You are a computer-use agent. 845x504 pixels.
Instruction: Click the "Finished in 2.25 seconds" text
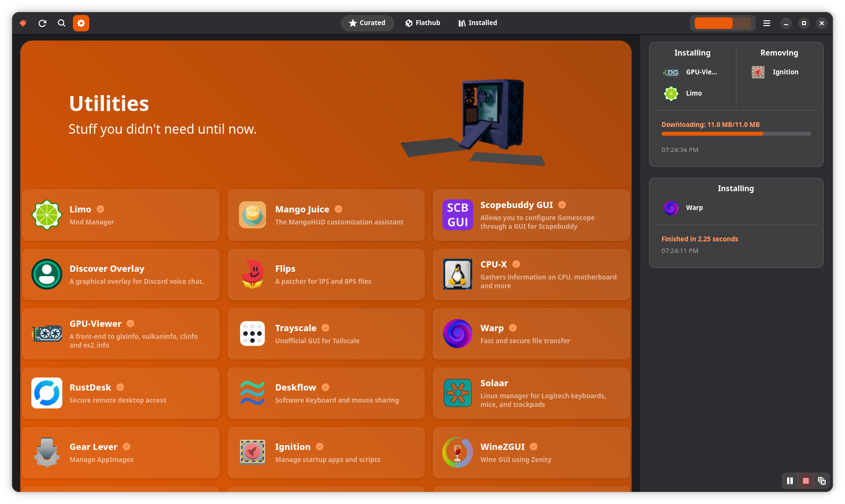pyautogui.click(x=700, y=239)
